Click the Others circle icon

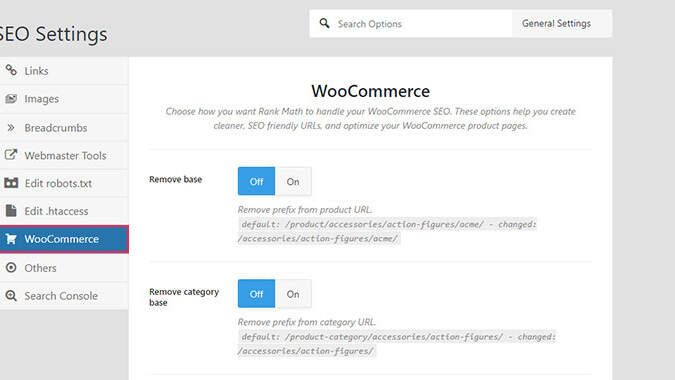click(x=11, y=268)
